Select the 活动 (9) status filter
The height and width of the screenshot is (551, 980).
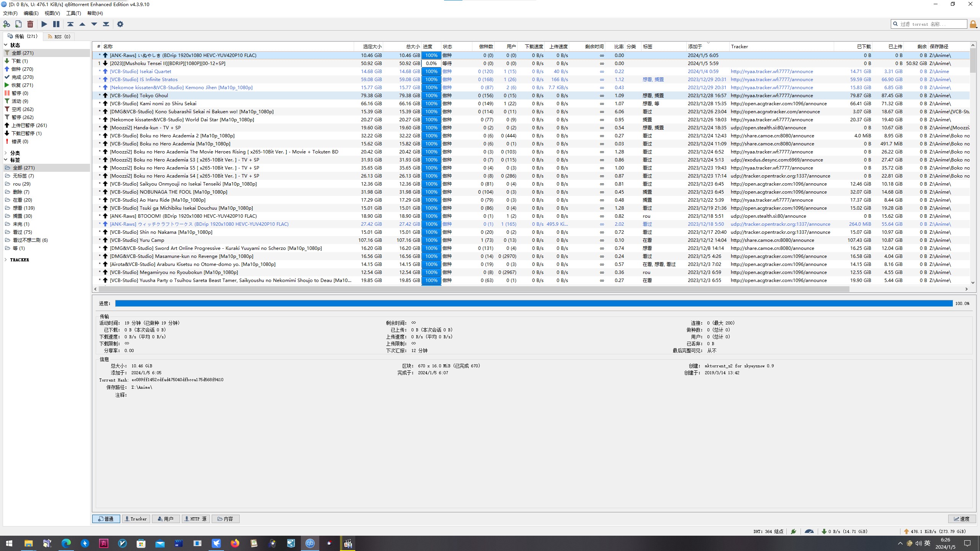pos(47,101)
